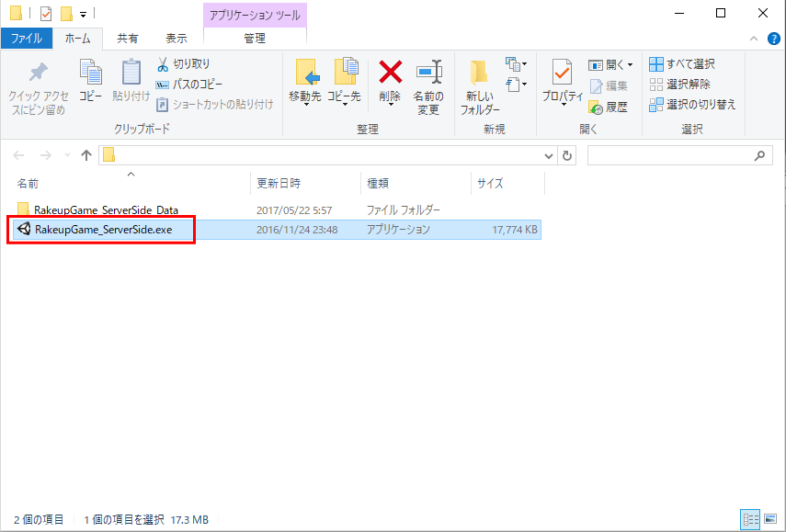Click Select All (すべて選択)
The image size is (786, 532).
(682, 64)
